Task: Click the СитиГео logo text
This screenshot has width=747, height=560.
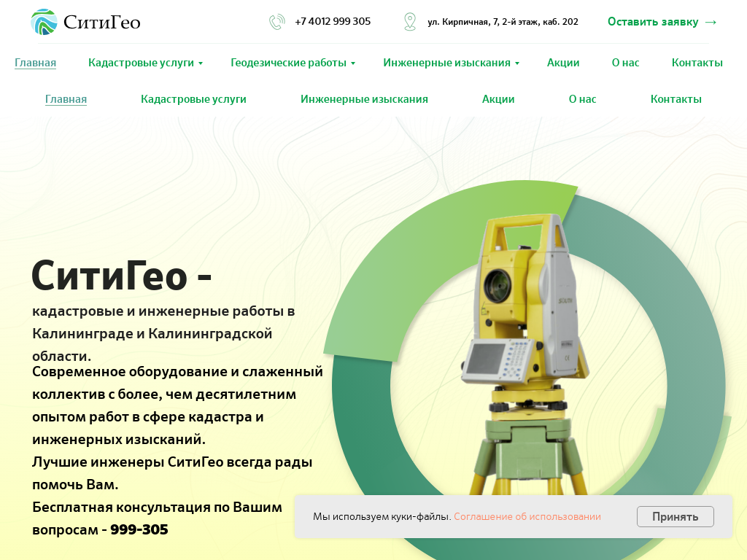Action: (x=102, y=23)
